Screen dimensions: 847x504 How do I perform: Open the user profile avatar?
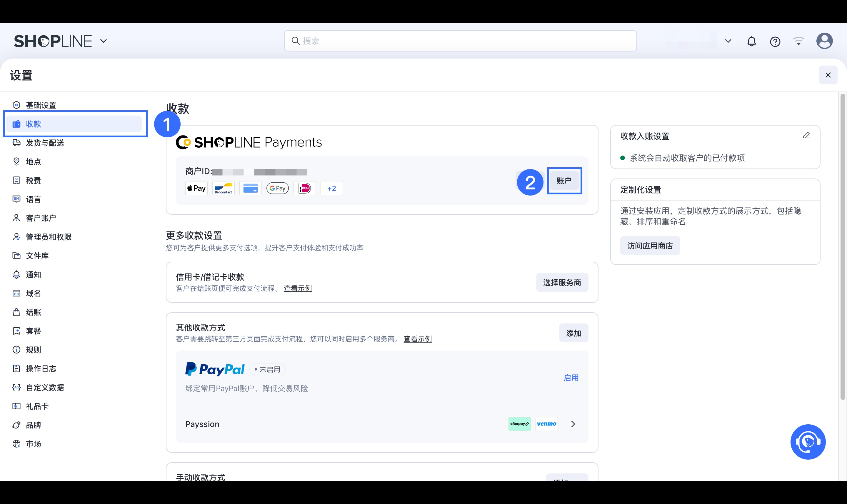point(824,41)
